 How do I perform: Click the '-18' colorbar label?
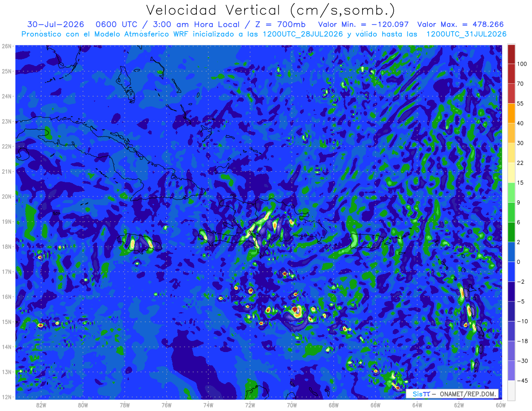(x=522, y=341)
